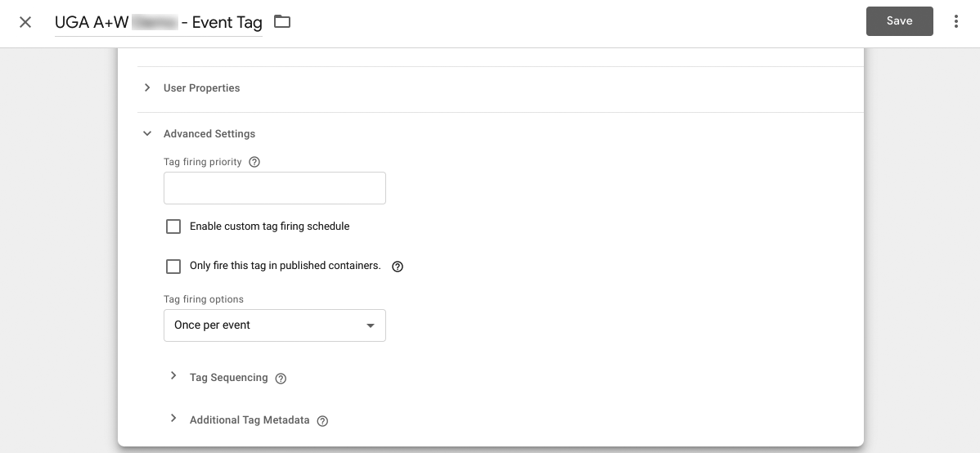Click the 'Enable custom tag firing schedule' label

[x=269, y=226]
